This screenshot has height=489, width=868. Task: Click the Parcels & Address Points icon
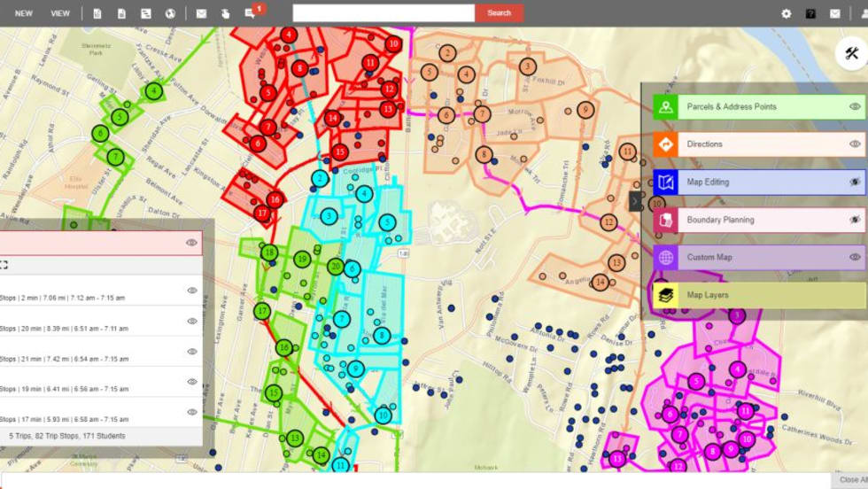tap(665, 107)
